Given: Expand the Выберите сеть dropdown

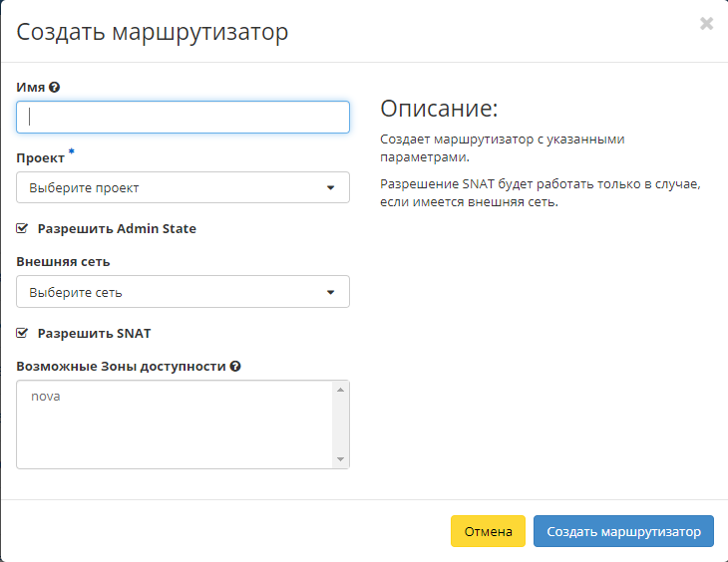Looking at the screenshot, I should click(182, 292).
